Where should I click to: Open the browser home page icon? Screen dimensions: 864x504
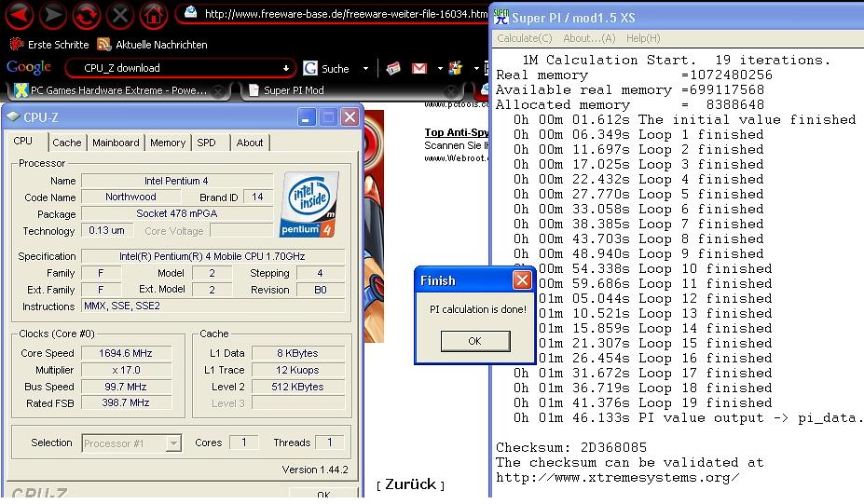click(154, 15)
